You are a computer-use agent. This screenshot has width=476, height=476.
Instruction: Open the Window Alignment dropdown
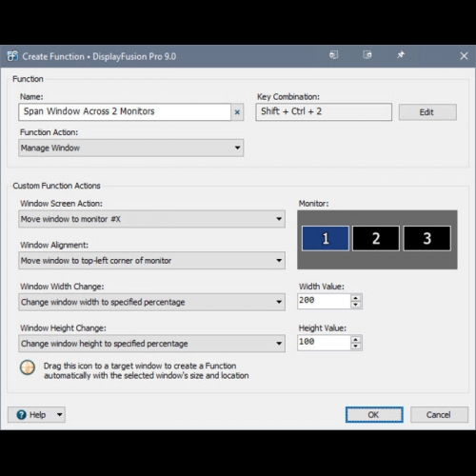point(151,261)
